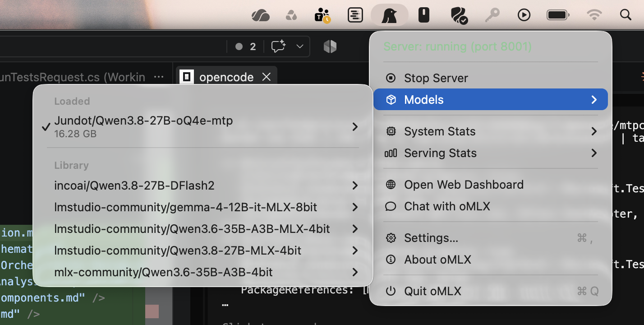Click Server: running (port 8001) status text

(x=457, y=46)
